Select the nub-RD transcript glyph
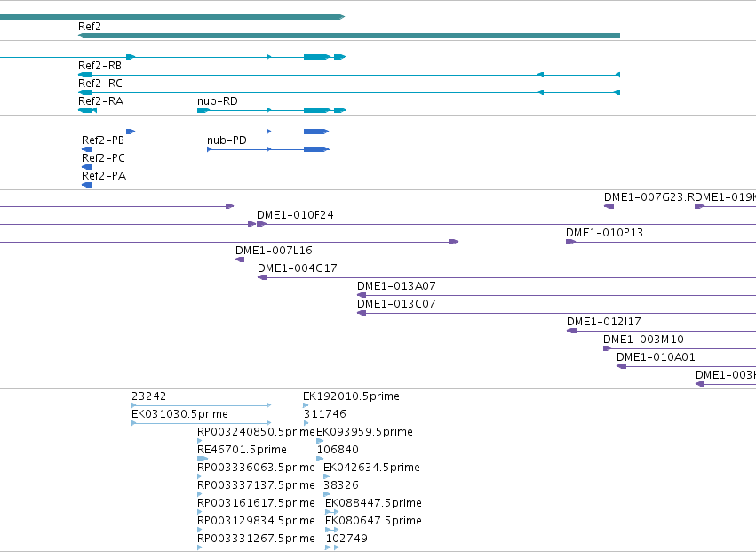Screen dimensions: 756x552 click(272, 110)
